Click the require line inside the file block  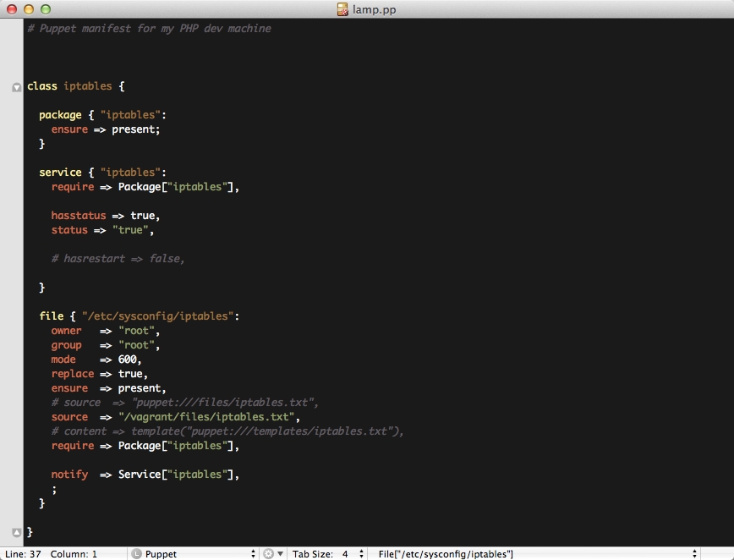coord(145,446)
